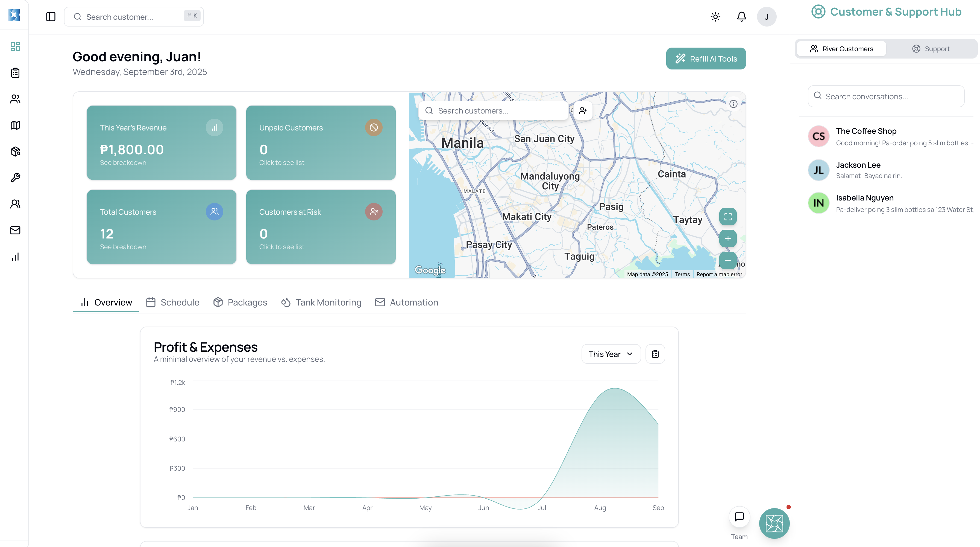Image resolution: width=980 pixels, height=547 pixels.
Task: Switch to the Support tab
Action: coord(931,49)
